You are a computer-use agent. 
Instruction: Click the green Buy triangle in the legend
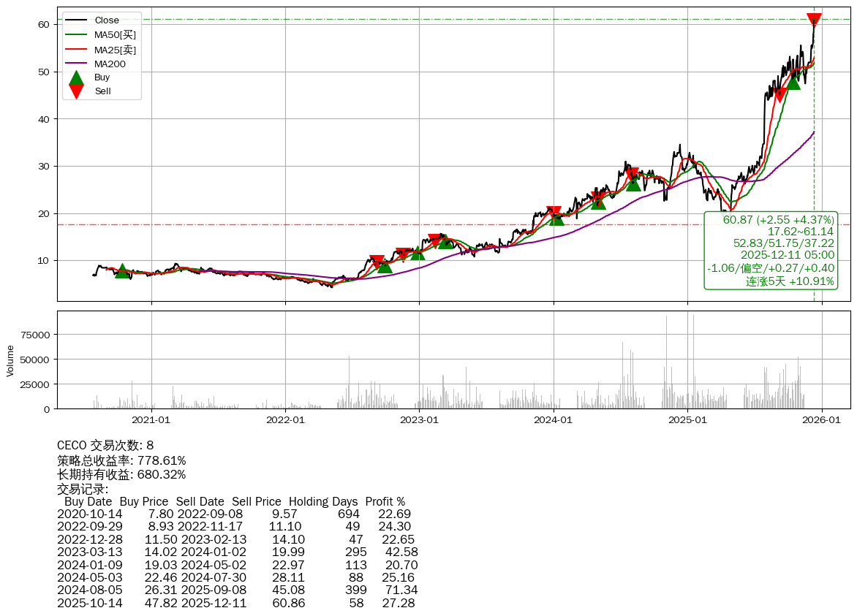click(76, 78)
